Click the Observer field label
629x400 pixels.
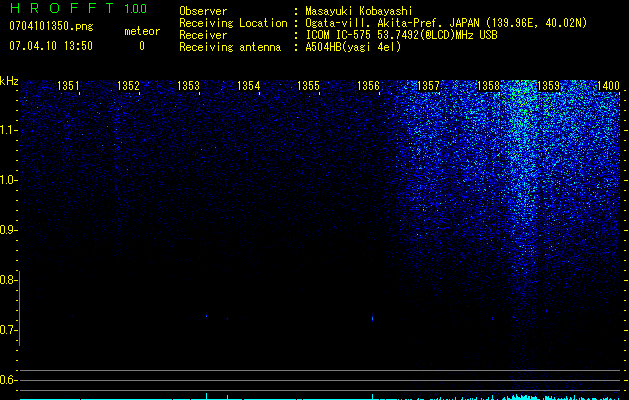(203, 11)
